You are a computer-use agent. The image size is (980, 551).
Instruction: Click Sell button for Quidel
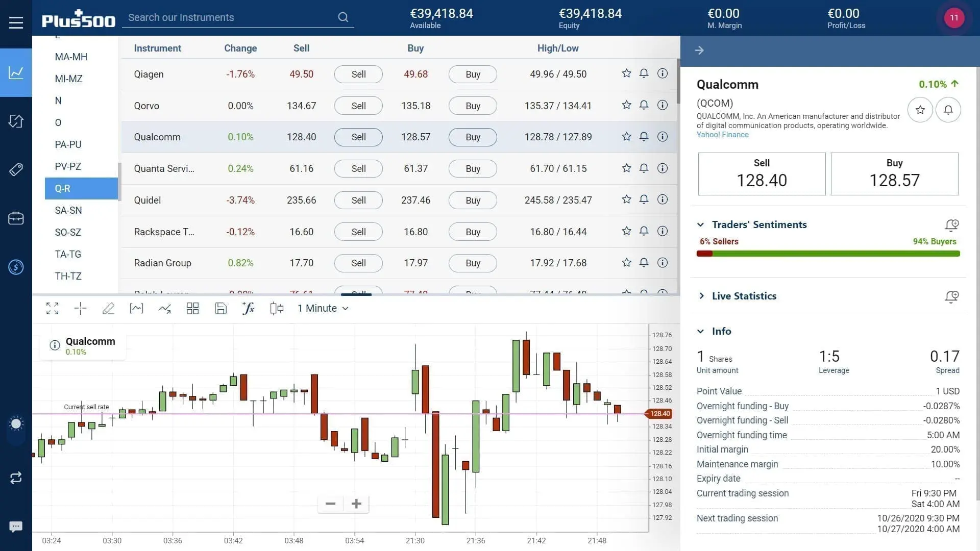(x=358, y=200)
